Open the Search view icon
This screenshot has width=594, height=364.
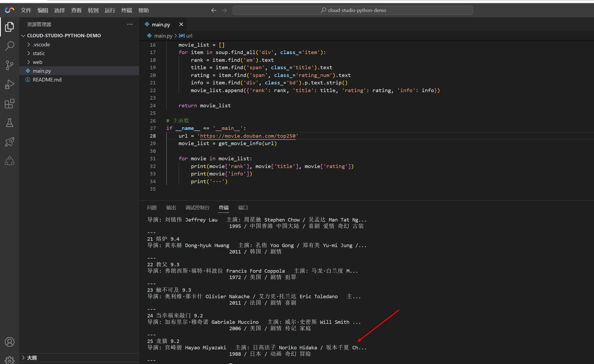click(x=10, y=46)
